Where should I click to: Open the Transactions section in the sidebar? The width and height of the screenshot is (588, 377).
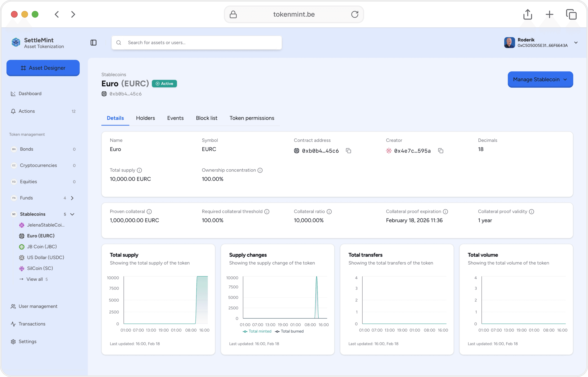coord(32,324)
